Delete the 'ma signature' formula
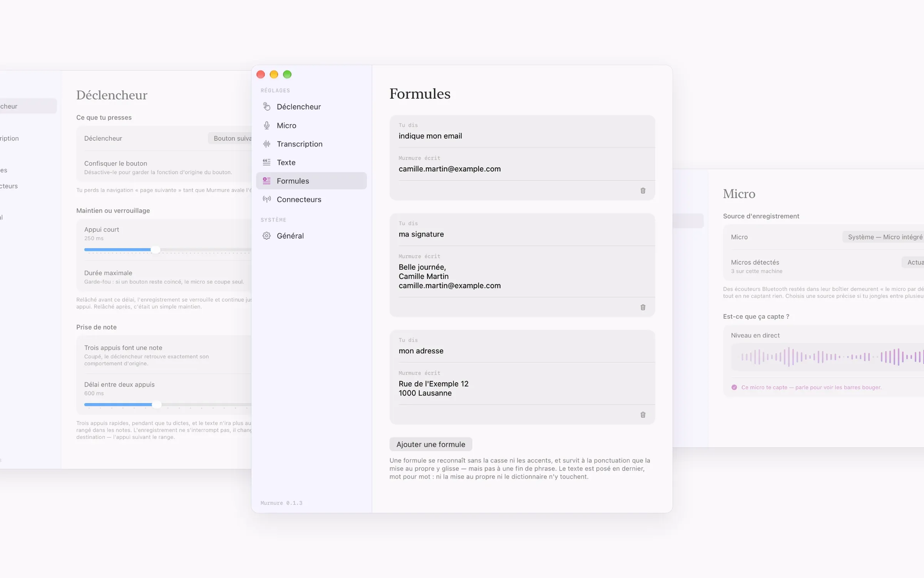924x578 pixels. pyautogui.click(x=643, y=307)
